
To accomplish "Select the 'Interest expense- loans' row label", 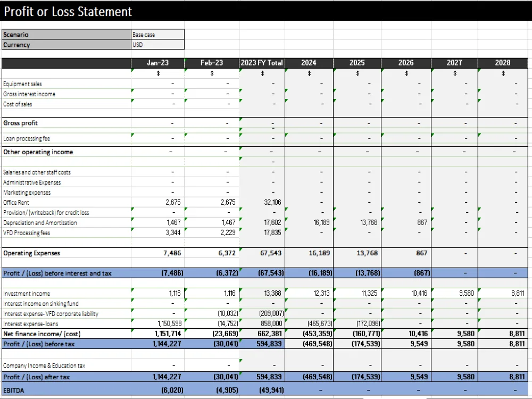I will (x=30, y=324).
